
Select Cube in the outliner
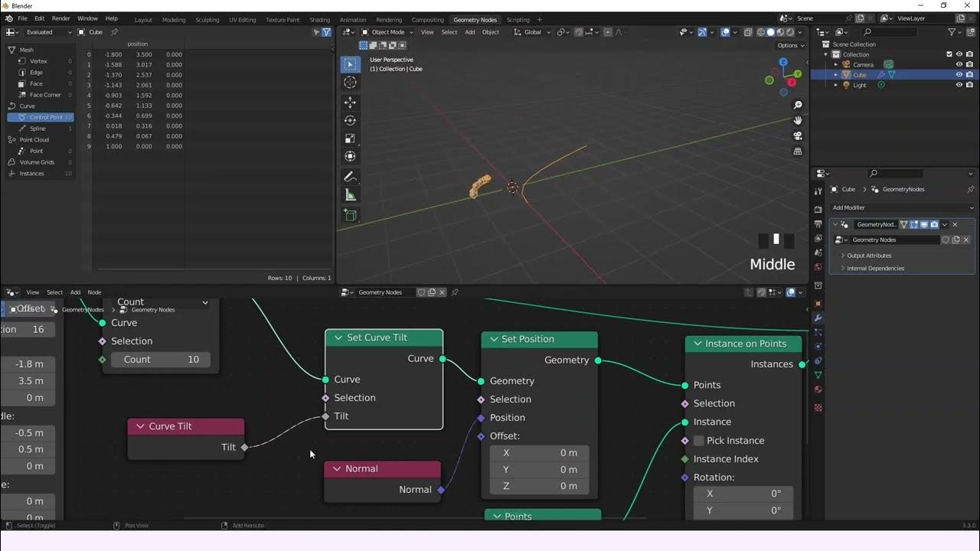(860, 75)
